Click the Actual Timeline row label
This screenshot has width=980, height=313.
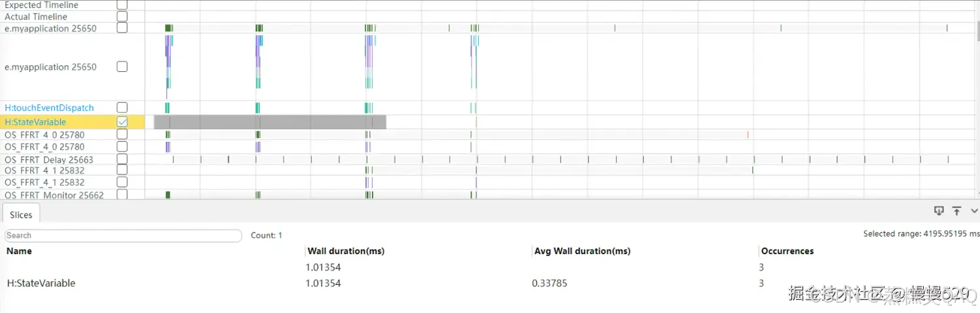pos(36,16)
